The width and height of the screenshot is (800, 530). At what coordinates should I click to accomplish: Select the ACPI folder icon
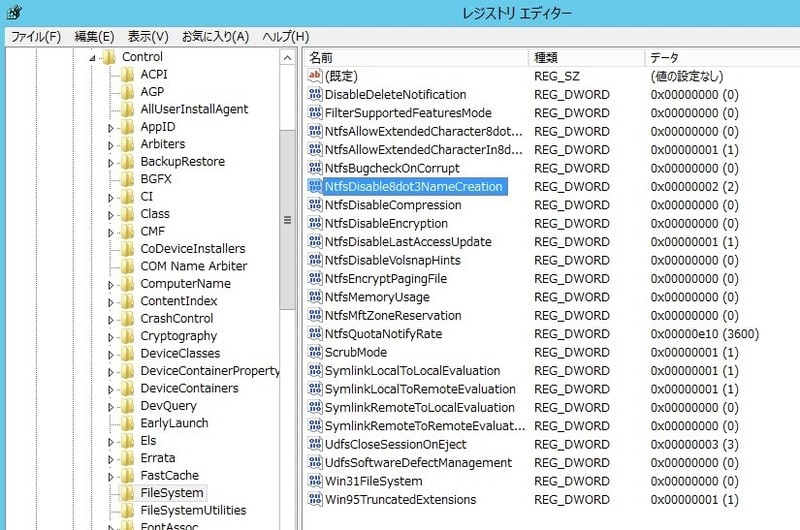pos(128,74)
